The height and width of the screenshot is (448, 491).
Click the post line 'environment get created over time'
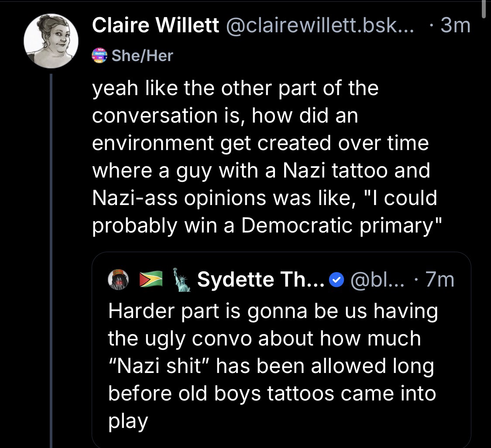coord(261,143)
